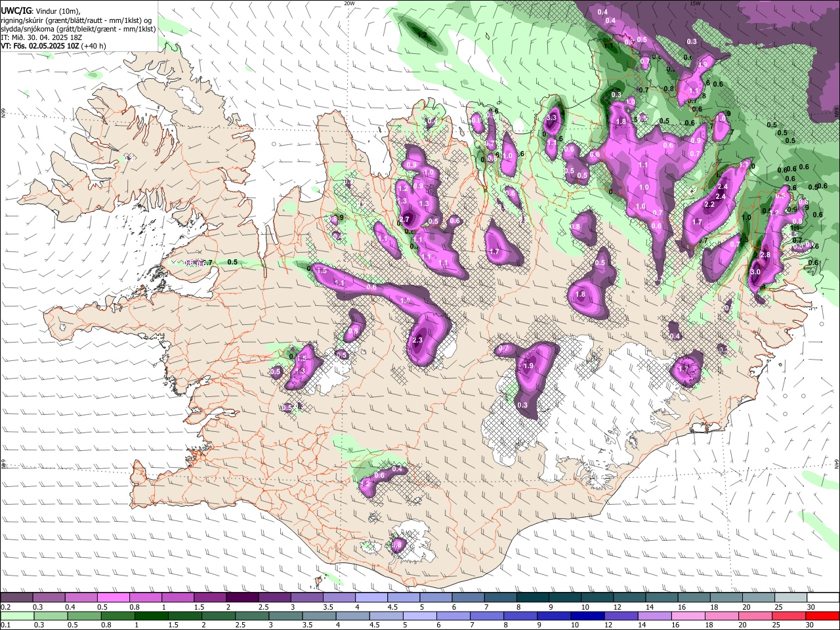Click the "0.1" label under the rain legend

point(5,625)
